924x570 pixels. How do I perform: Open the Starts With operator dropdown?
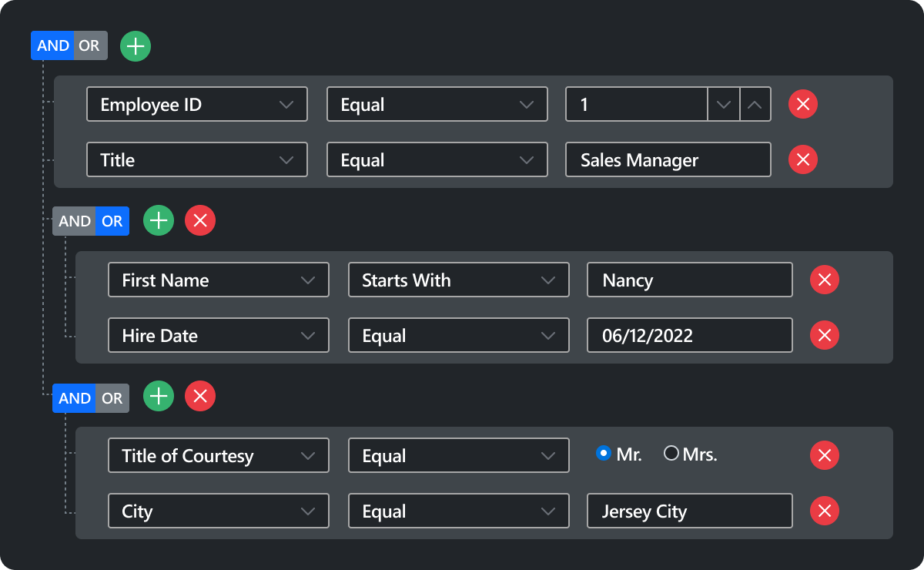coord(547,280)
